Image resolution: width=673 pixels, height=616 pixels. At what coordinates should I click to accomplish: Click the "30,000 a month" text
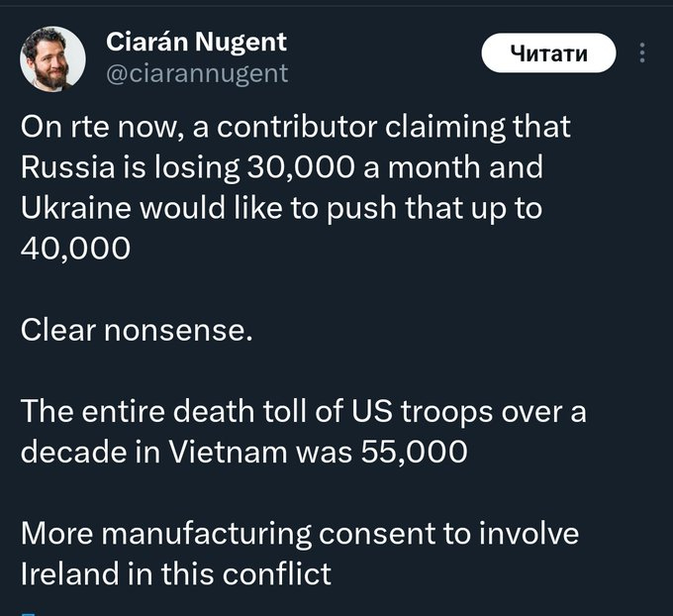(x=331, y=167)
